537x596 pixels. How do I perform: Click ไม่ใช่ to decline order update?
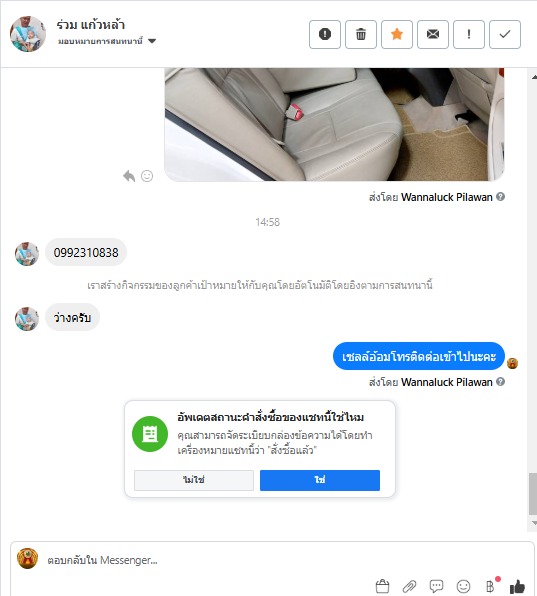[x=194, y=480]
